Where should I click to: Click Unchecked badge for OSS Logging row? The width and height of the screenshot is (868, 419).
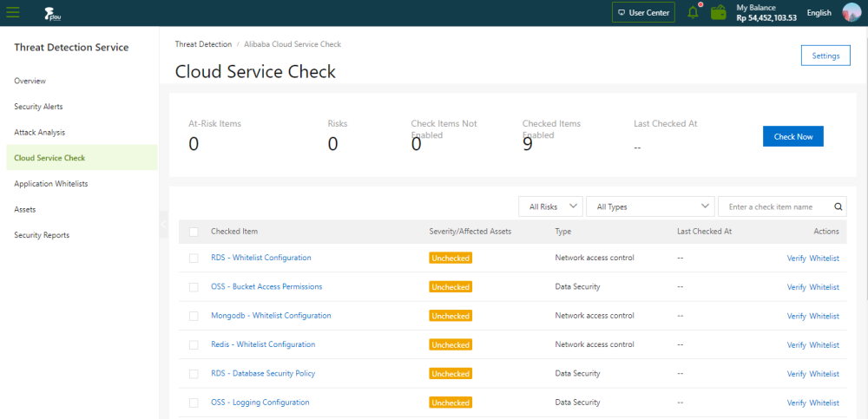[x=450, y=403]
